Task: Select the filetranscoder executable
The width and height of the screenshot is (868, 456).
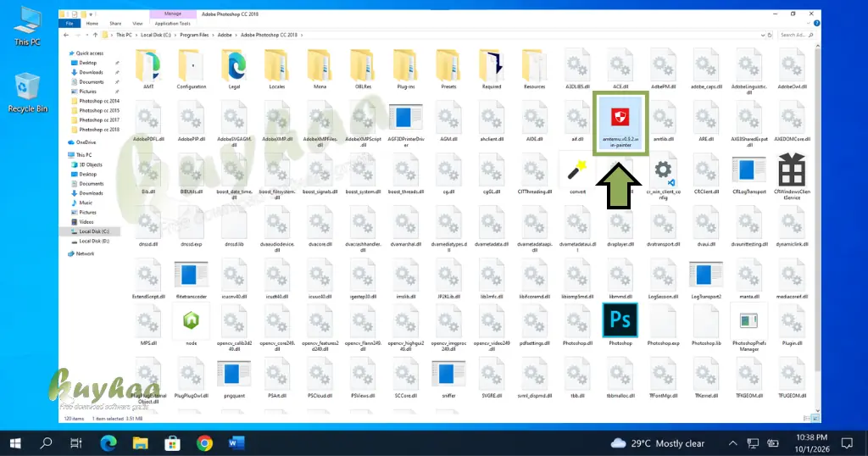Action: (x=191, y=280)
